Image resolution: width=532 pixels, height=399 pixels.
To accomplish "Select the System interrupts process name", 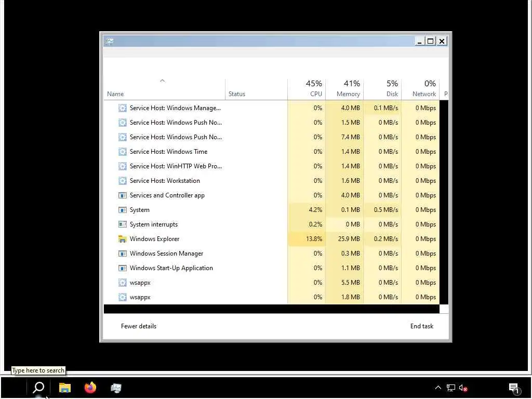I will [x=154, y=224].
